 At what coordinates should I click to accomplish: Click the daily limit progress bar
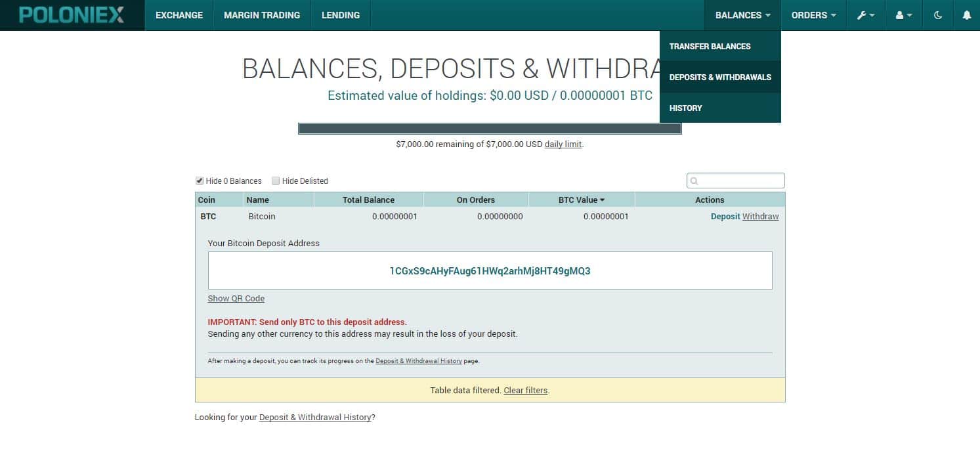pos(490,128)
